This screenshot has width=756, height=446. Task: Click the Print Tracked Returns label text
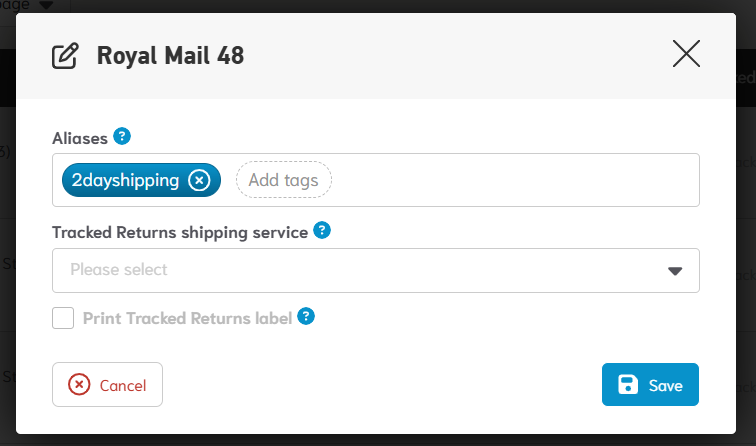pos(187,318)
